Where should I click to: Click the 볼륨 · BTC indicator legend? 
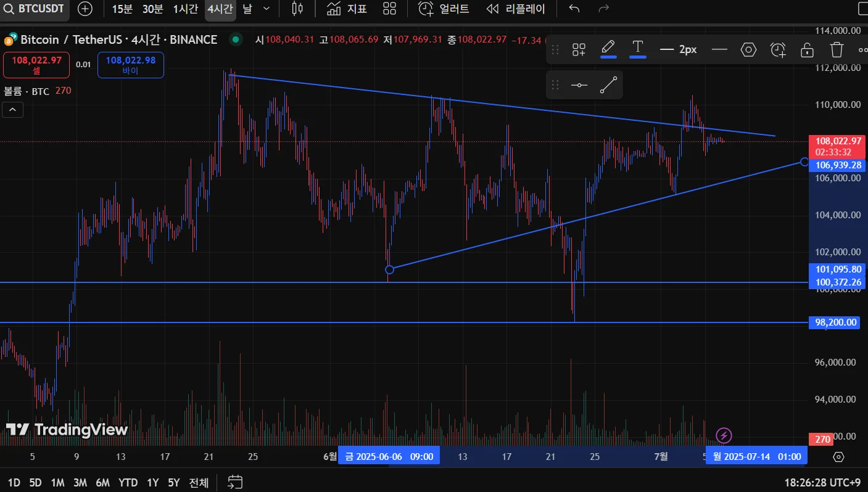27,91
